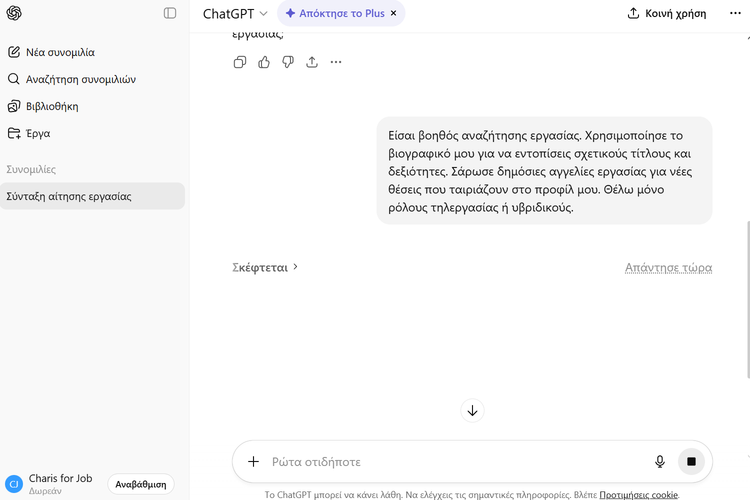Click the Ρώτα οτιδήποτε input field
The height and width of the screenshot is (500, 750).
(450, 462)
